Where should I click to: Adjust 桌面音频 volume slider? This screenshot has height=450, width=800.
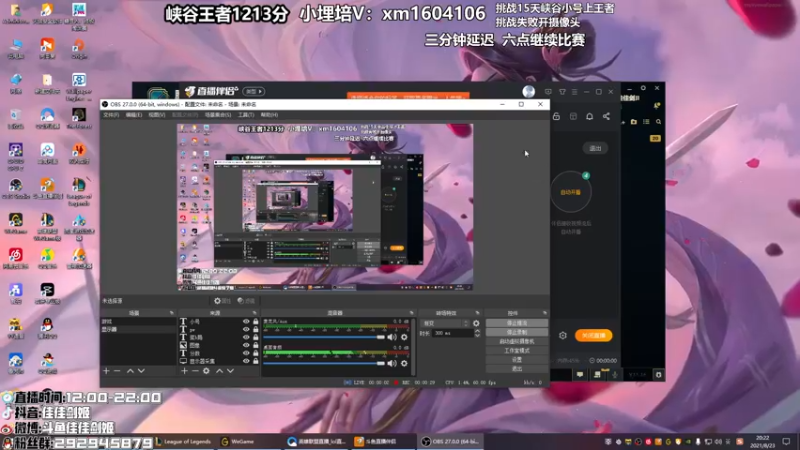324,363
